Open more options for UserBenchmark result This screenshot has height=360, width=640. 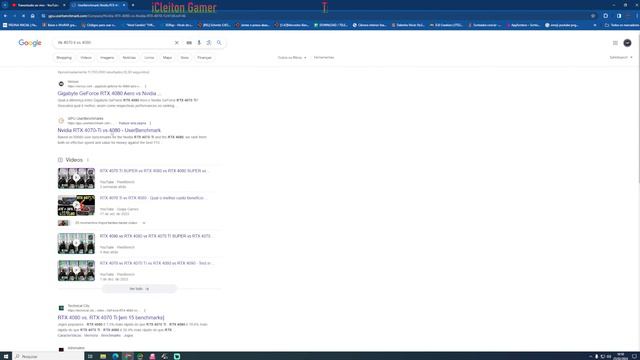(x=150, y=123)
